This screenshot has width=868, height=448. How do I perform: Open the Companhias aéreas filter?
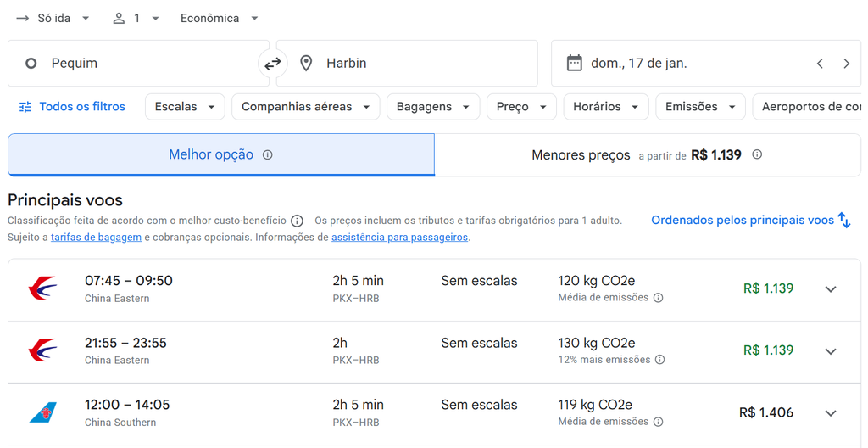[x=305, y=106]
